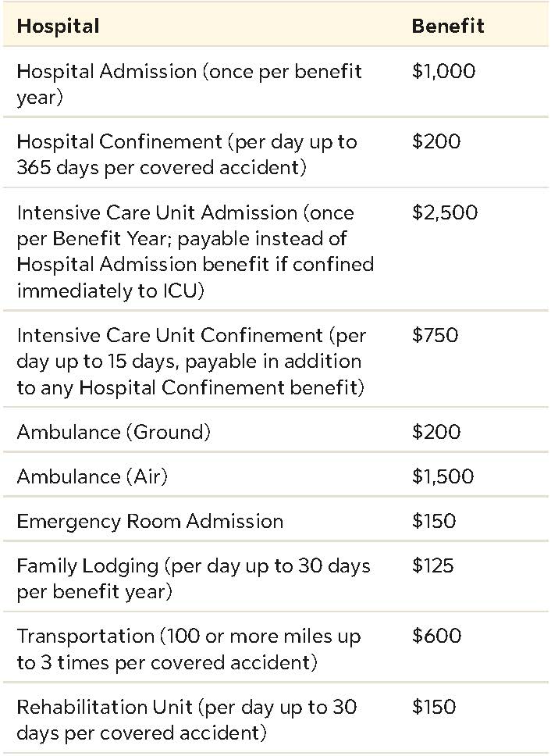Select the Ambulance (Ground) row label
551x756 pixels.
(x=113, y=432)
